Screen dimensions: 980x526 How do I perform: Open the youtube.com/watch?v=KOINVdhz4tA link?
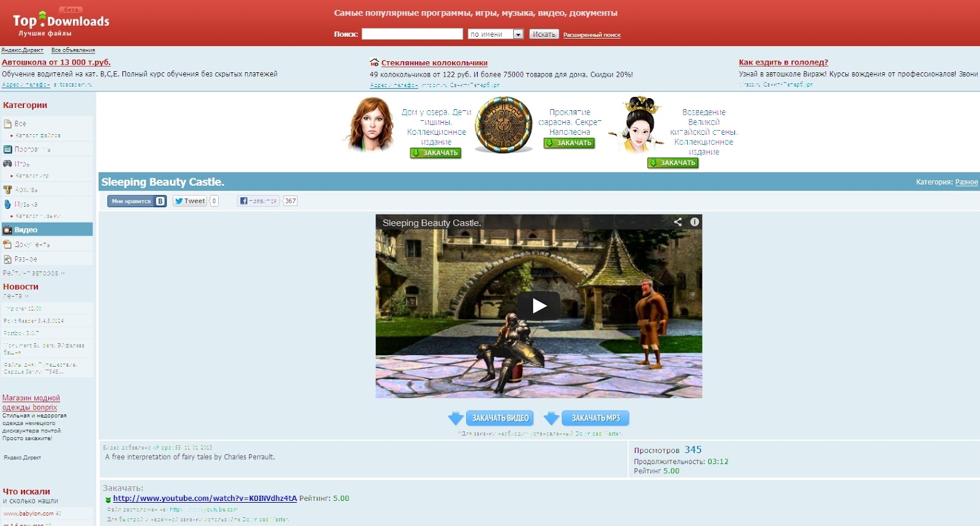click(x=205, y=498)
